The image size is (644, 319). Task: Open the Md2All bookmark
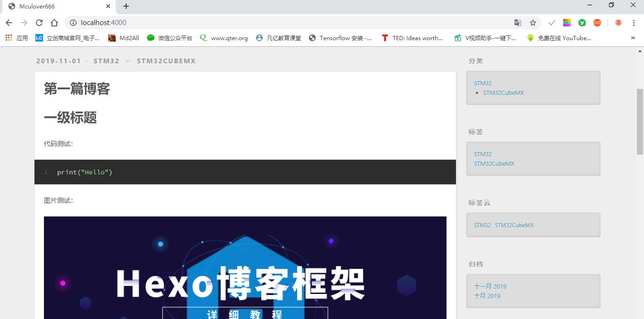click(124, 38)
